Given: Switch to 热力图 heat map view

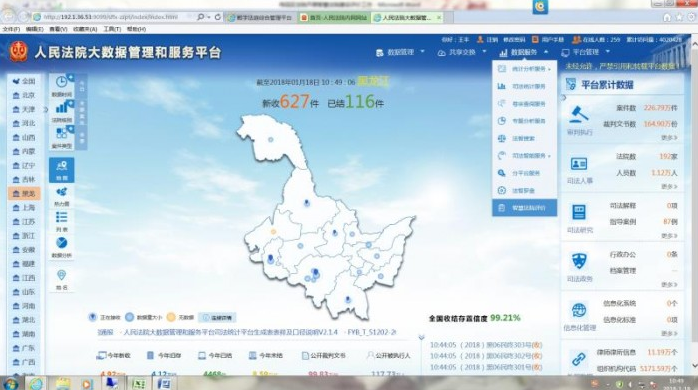Looking at the screenshot, I should [x=61, y=196].
